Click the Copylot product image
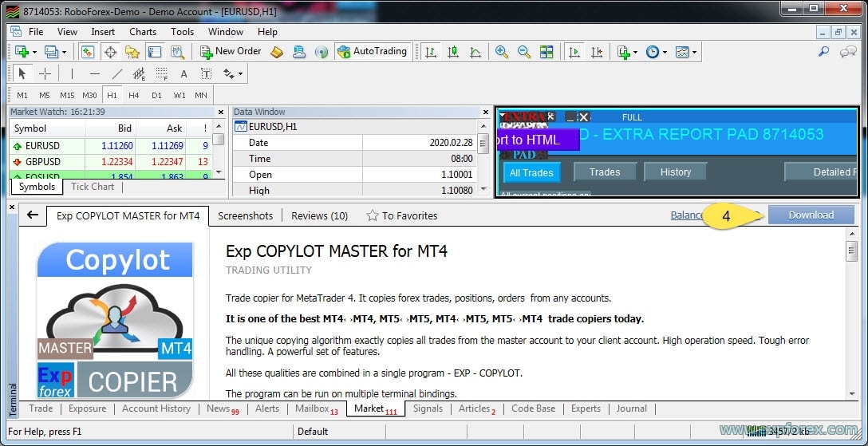The image size is (868, 446). point(115,320)
